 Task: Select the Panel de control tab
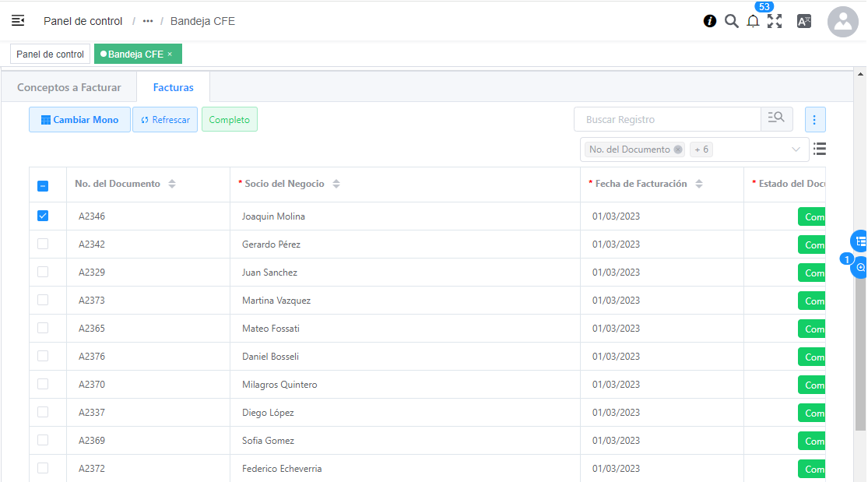(x=50, y=54)
